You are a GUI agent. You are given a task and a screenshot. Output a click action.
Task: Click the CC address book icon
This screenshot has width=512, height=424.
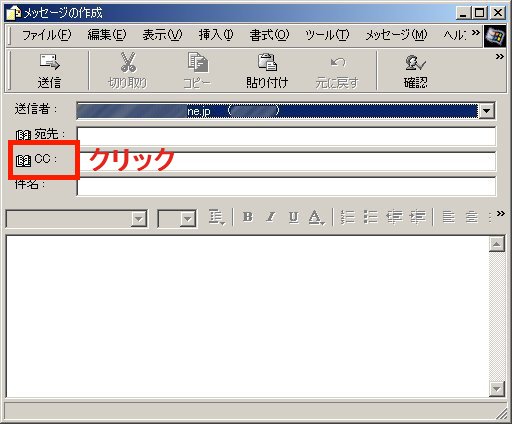(23, 161)
